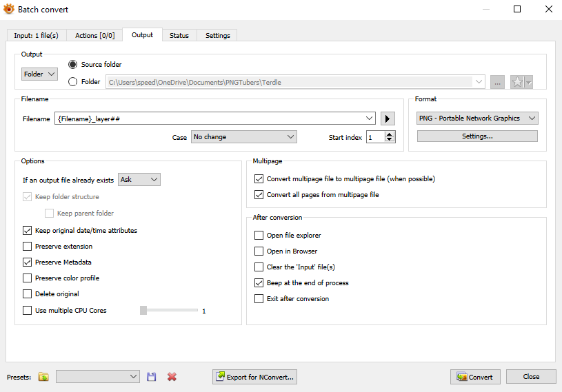Switch to the Actions tab
This screenshot has width=562, height=392.
(x=94, y=35)
